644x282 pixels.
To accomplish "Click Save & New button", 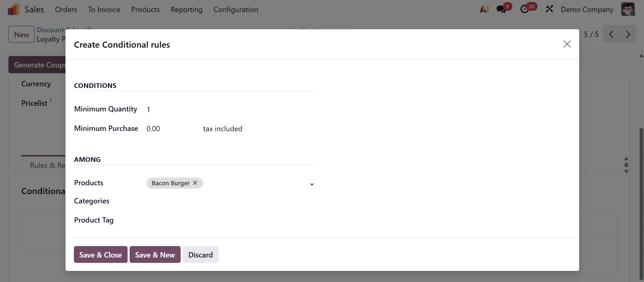I will click(155, 254).
